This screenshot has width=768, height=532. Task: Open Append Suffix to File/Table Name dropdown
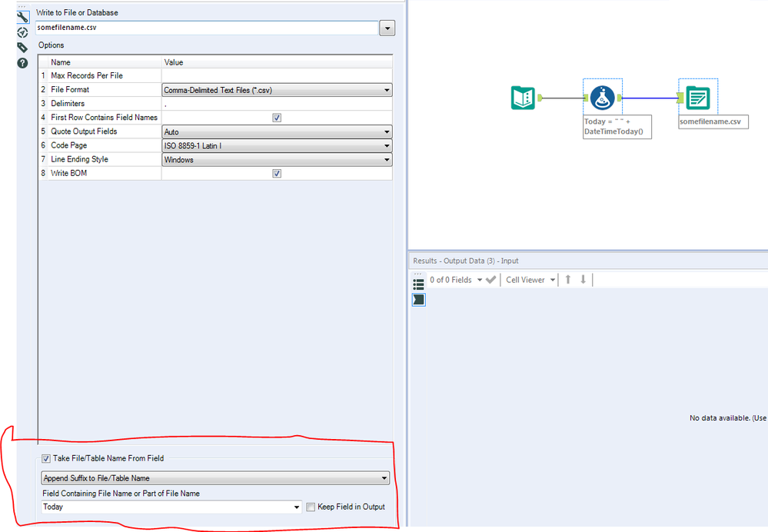pyautogui.click(x=215, y=478)
